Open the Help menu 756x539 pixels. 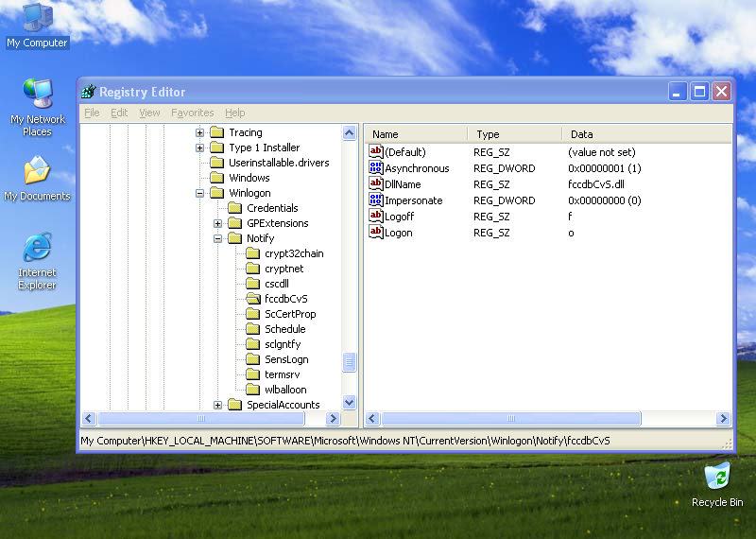coord(234,113)
